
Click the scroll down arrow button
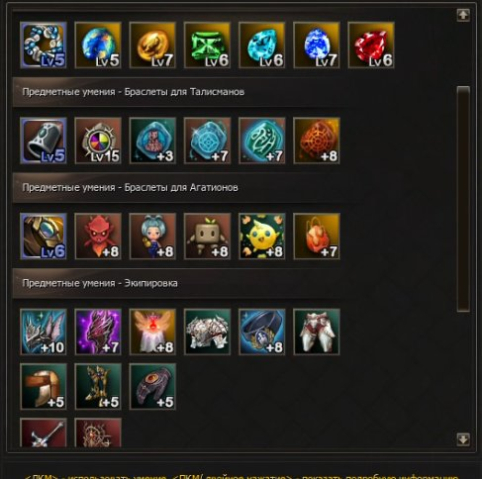coord(463,439)
